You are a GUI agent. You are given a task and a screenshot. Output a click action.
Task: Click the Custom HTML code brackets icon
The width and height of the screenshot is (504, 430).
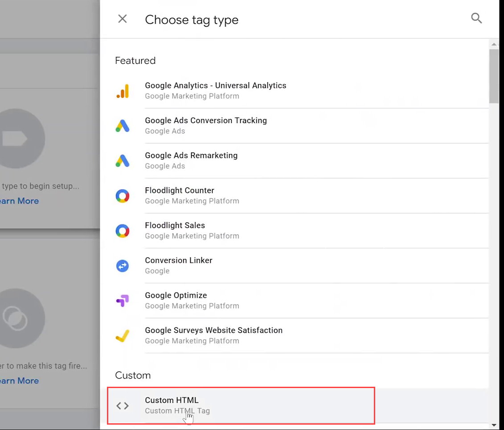(123, 405)
